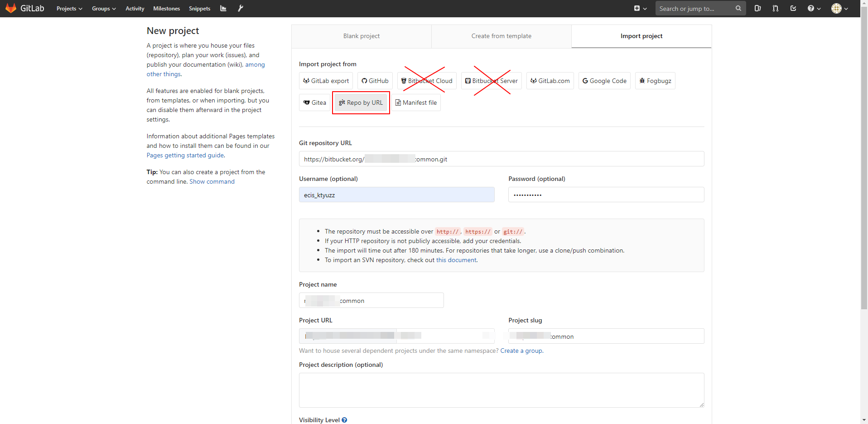Viewport: 868px width, 424px height.
Task: Click the Git repository URL field
Action: pyautogui.click(x=502, y=159)
